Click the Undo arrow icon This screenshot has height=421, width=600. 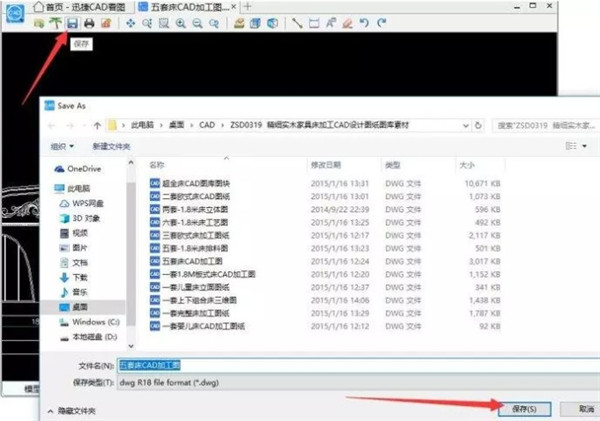[365, 22]
